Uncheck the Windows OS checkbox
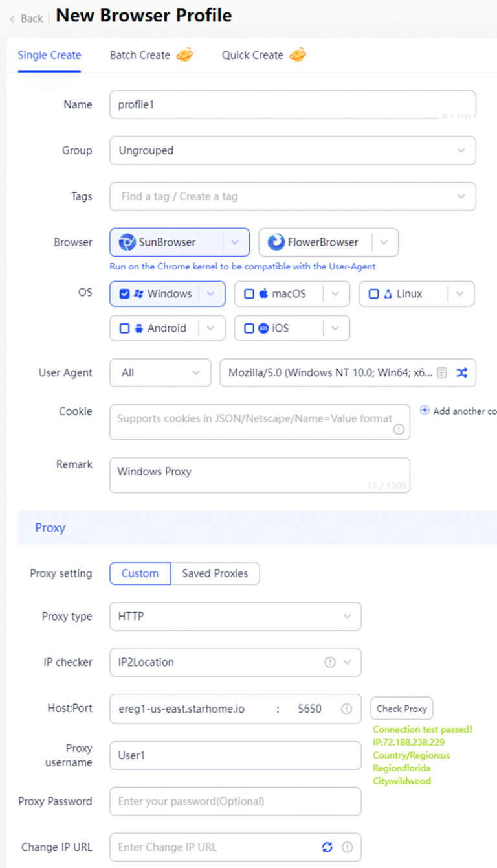497x868 pixels. pyautogui.click(x=125, y=293)
